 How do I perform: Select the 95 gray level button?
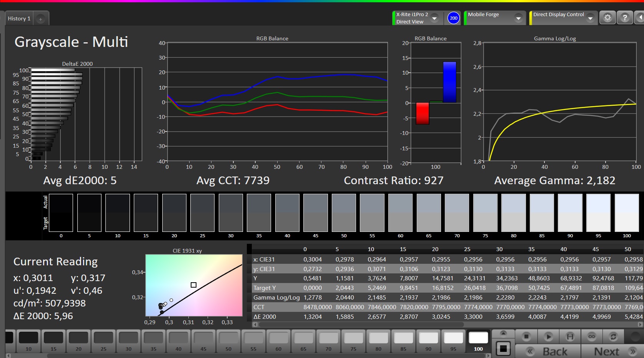453,341
